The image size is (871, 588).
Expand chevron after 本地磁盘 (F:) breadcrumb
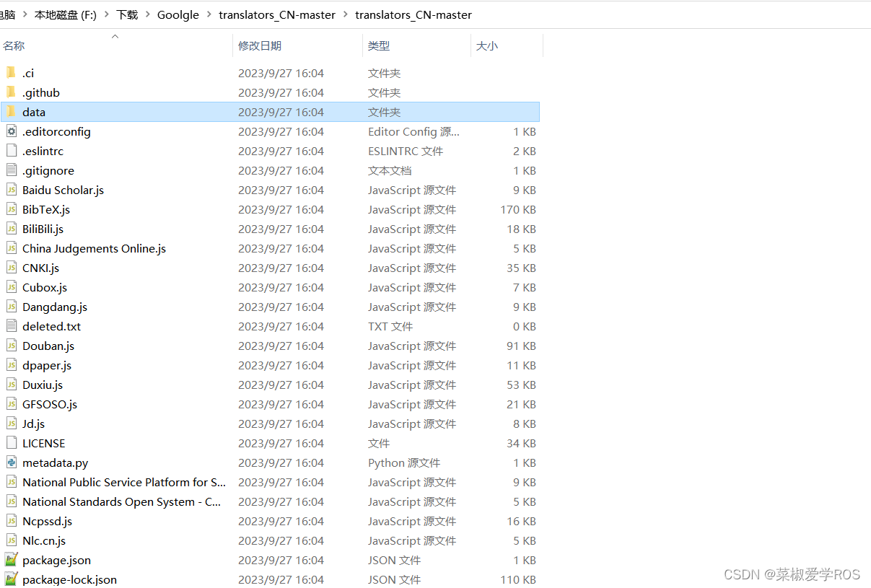(107, 14)
